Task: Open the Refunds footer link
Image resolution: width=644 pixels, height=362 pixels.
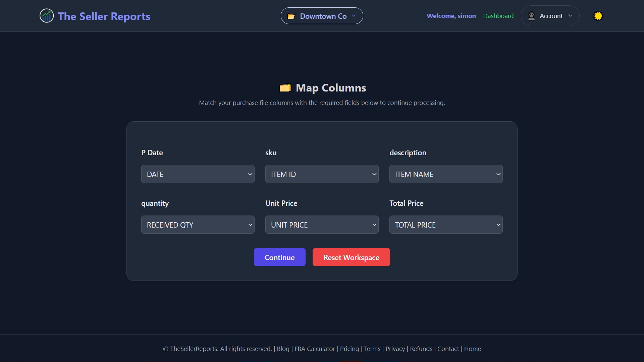Action: [x=421, y=349]
